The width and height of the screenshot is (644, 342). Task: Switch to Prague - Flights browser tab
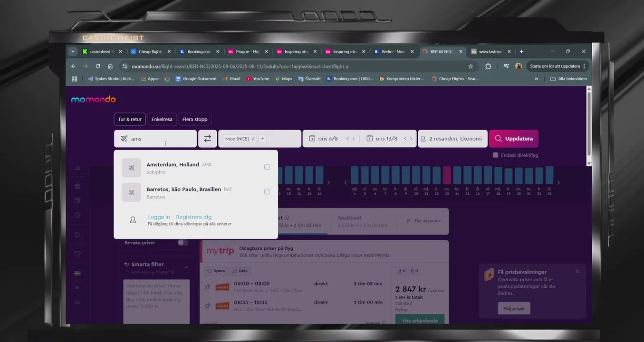point(248,51)
